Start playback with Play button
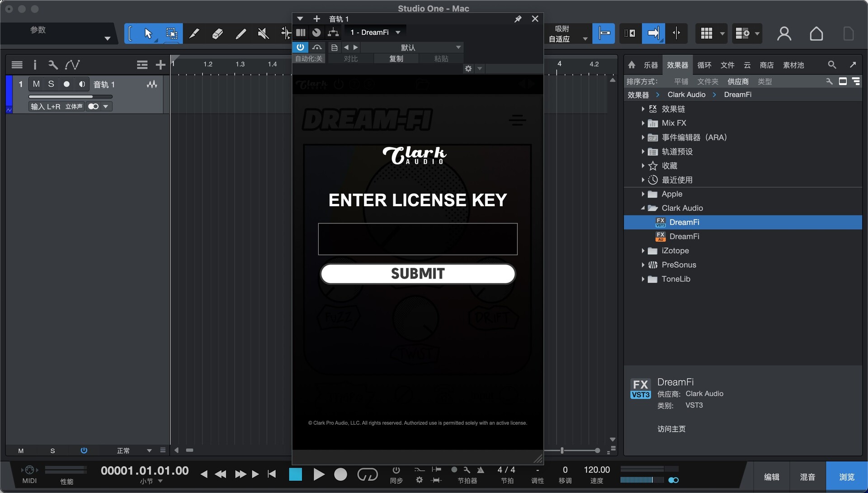This screenshot has width=868, height=493. point(319,474)
